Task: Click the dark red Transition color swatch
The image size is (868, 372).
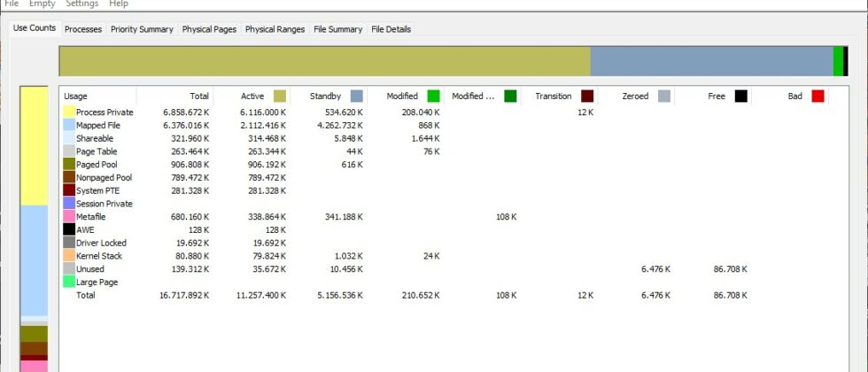Action: tap(587, 97)
